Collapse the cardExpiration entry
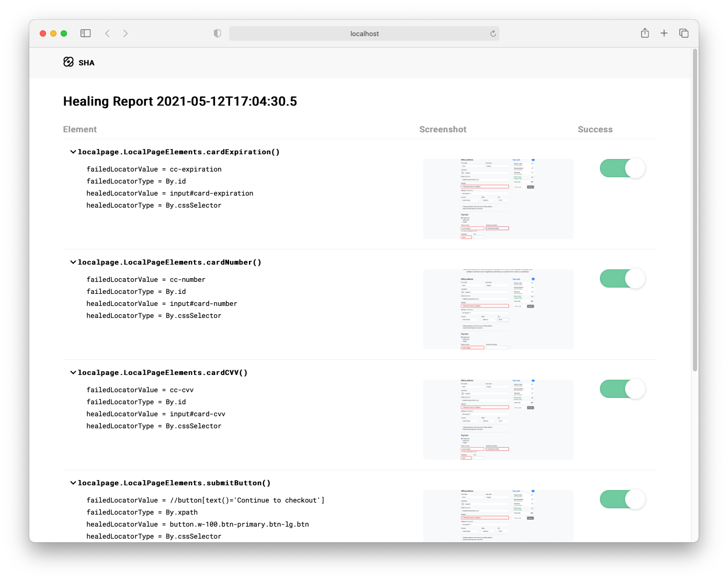 73,151
